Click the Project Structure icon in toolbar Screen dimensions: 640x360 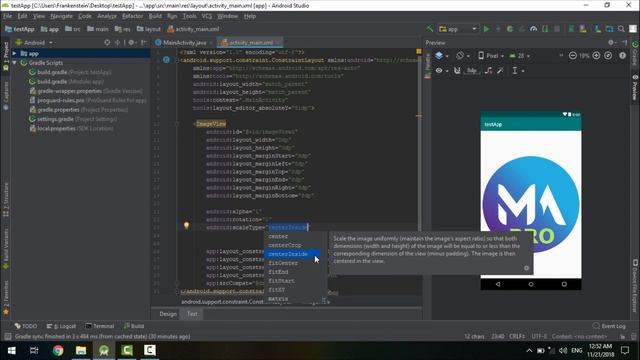(x=609, y=29)
